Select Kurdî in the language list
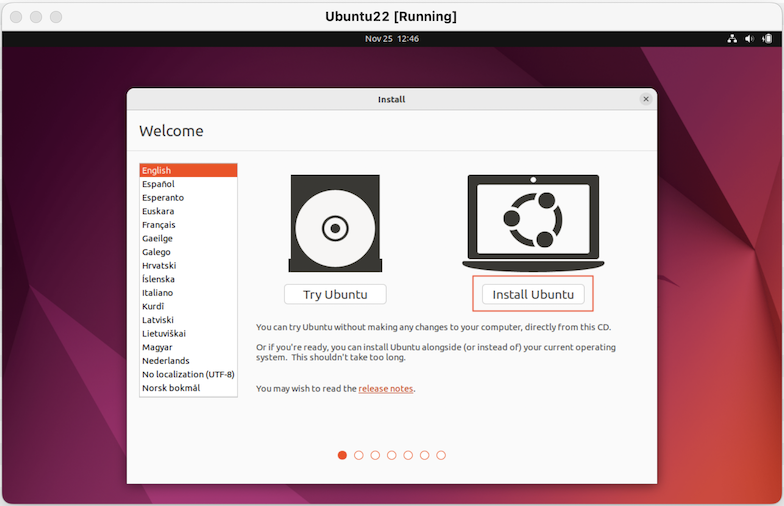 188,306
